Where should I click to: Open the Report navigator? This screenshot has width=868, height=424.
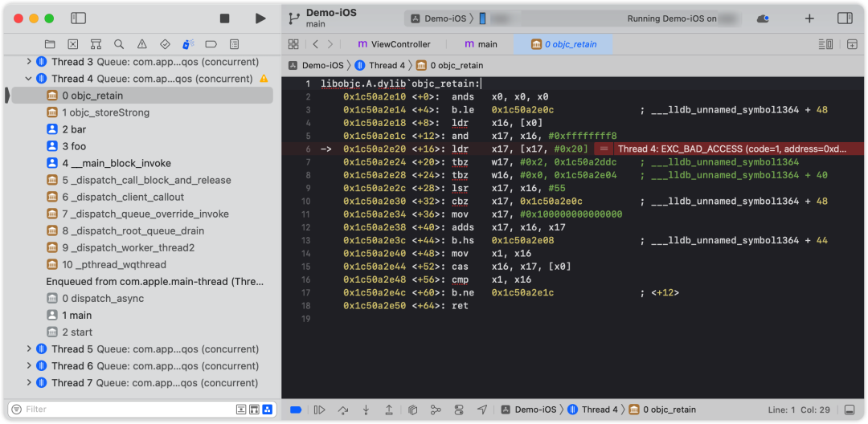234,44
